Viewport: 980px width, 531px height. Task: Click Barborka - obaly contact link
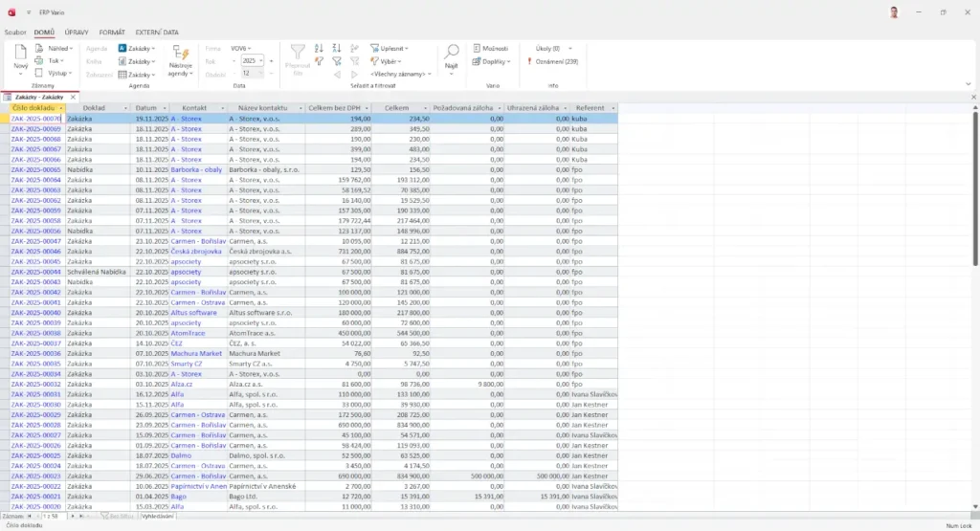coord(197,169)
